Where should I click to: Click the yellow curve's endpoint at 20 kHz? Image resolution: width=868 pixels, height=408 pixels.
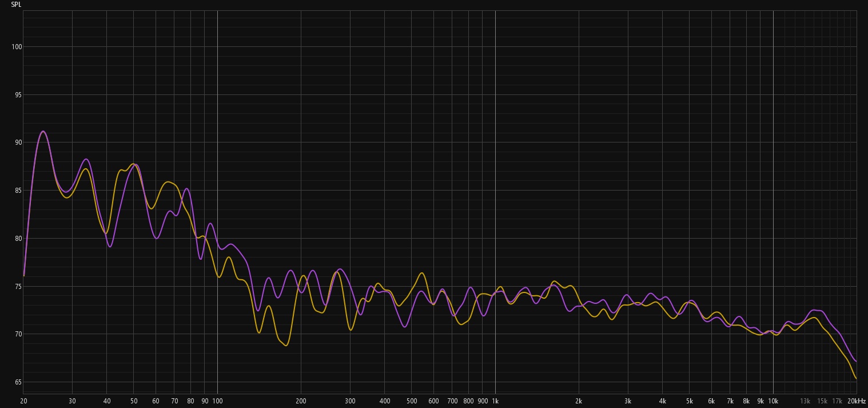click(x=856, y=378)
